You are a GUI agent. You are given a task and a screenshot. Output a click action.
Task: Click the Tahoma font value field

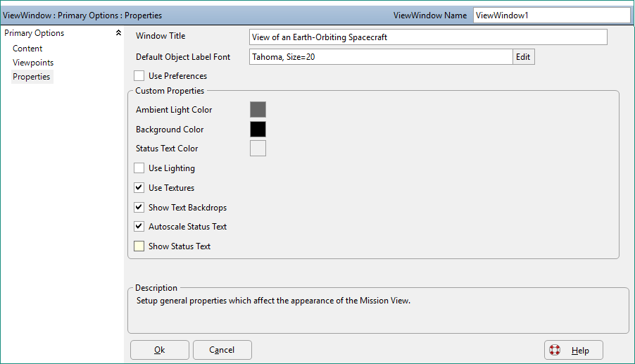pos(381,57)
